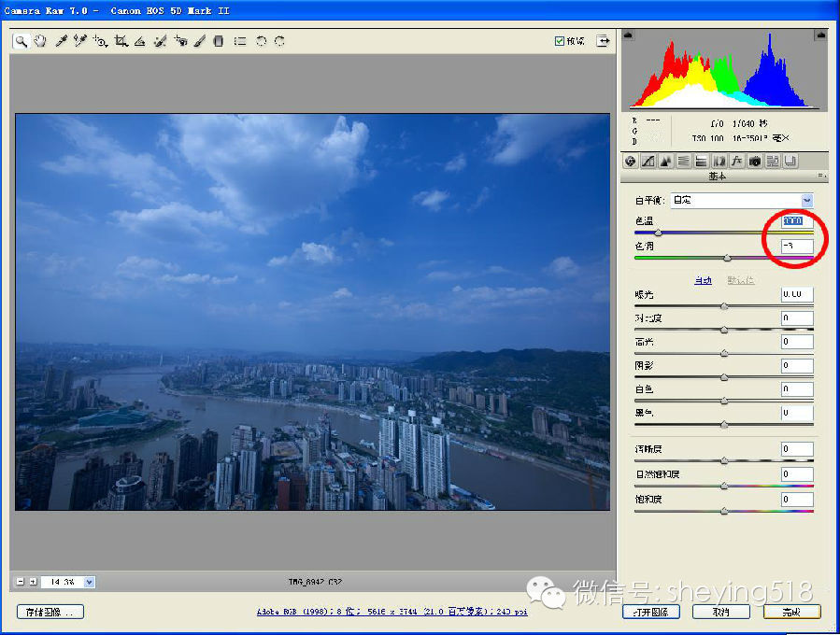Switch to the Detail tab
The image size is (840, 635).
[666, 162]
